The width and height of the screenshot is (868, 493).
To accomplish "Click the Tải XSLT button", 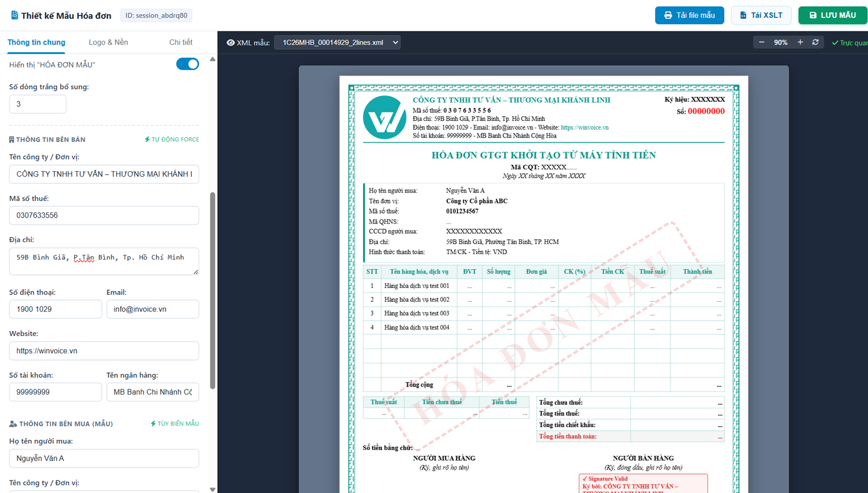I will tap(761, 15).
